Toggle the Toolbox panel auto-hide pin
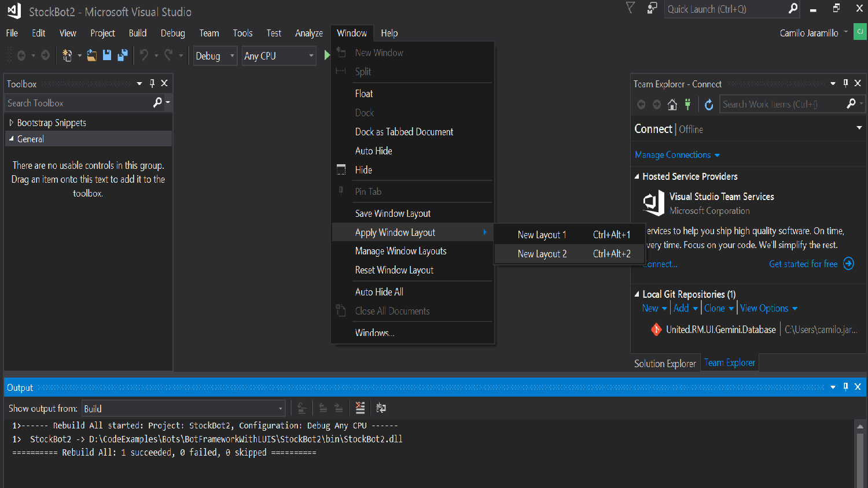The image size is (868, 488). click(152, 83)
